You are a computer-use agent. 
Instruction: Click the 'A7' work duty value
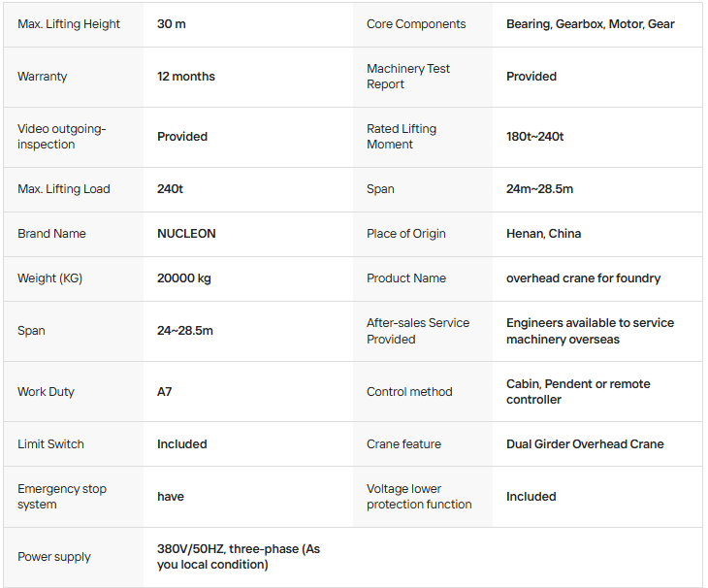[x=164, y=392]
